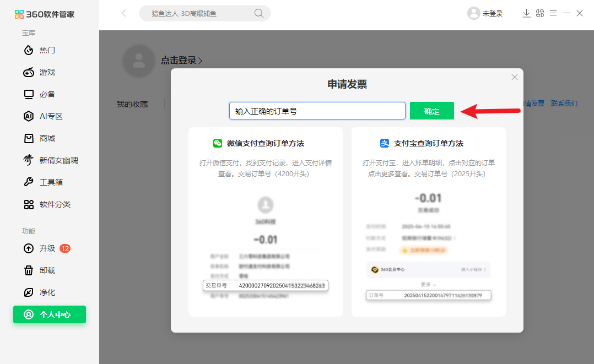Click the 软件分类 grid icon
594x364 pixels.
(x=29, y=204)
